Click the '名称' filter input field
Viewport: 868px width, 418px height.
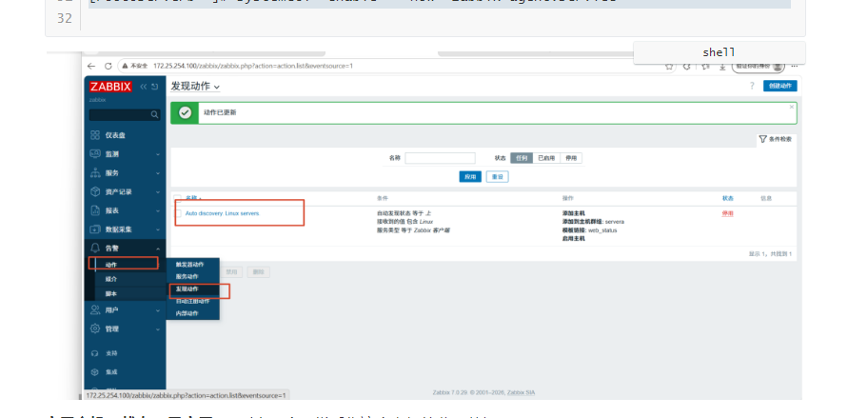pyautogui.click(x=440, y=158)
